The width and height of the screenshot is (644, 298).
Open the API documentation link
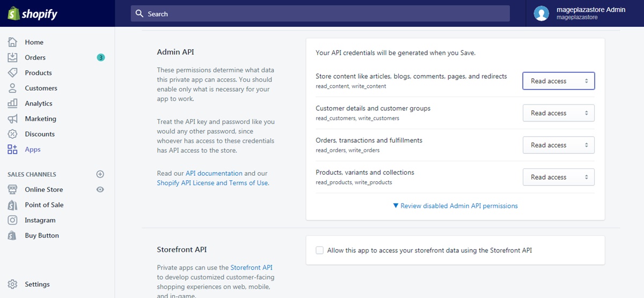pyautogui.click(x=214, y=173)
